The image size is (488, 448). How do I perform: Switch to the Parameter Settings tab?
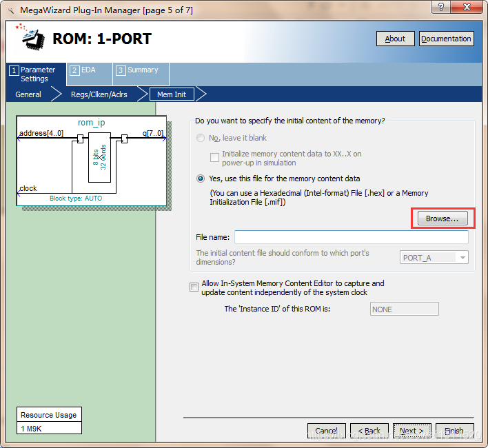click(x=36, y=74)
